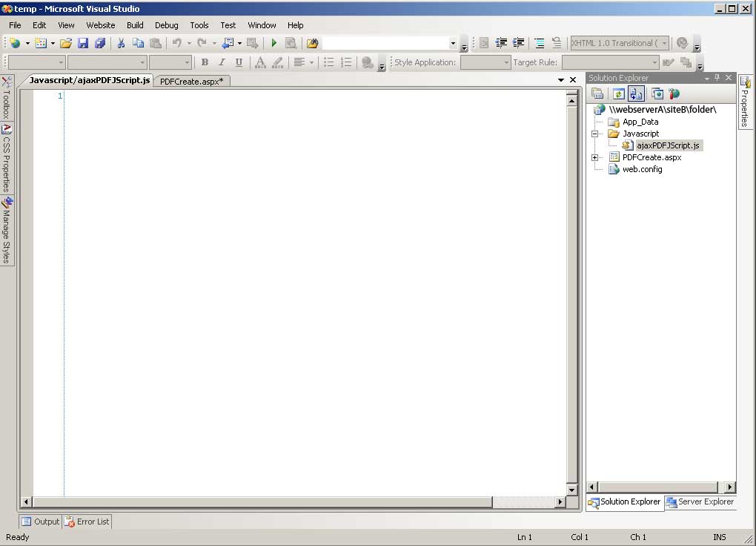Click the Navigate Backward icon
Viewport: 756px width, 546px height.
click(x=228, y=44)
